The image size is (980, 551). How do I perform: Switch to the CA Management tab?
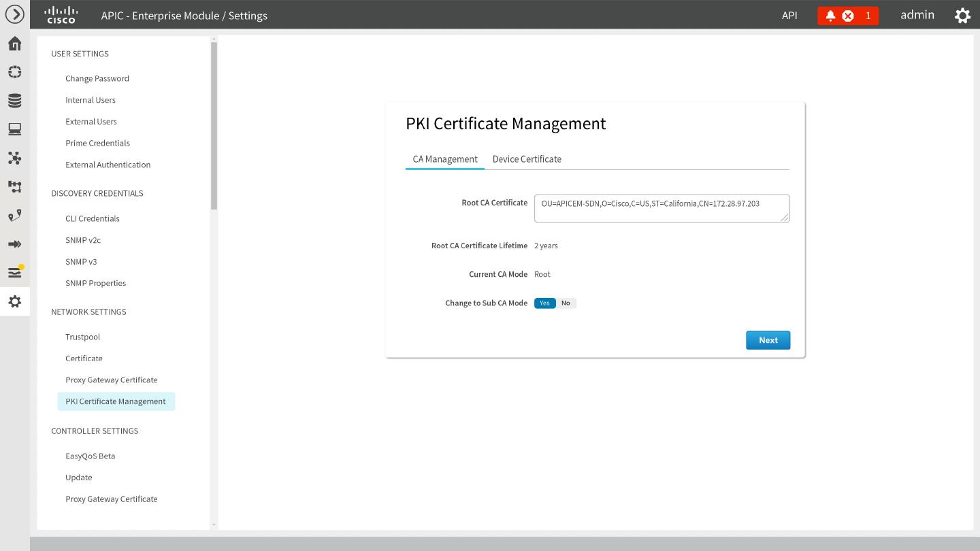(445, 159)
